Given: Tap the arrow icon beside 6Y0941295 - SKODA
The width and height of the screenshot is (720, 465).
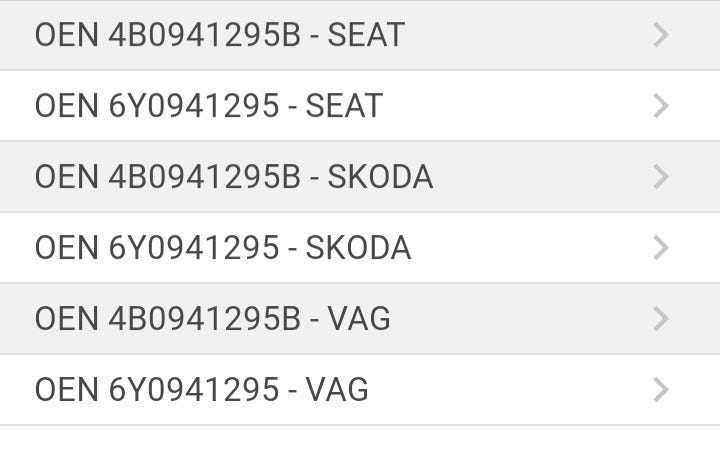Looking at the screenshot, I should pyautogui.click(x=660, y=248).
